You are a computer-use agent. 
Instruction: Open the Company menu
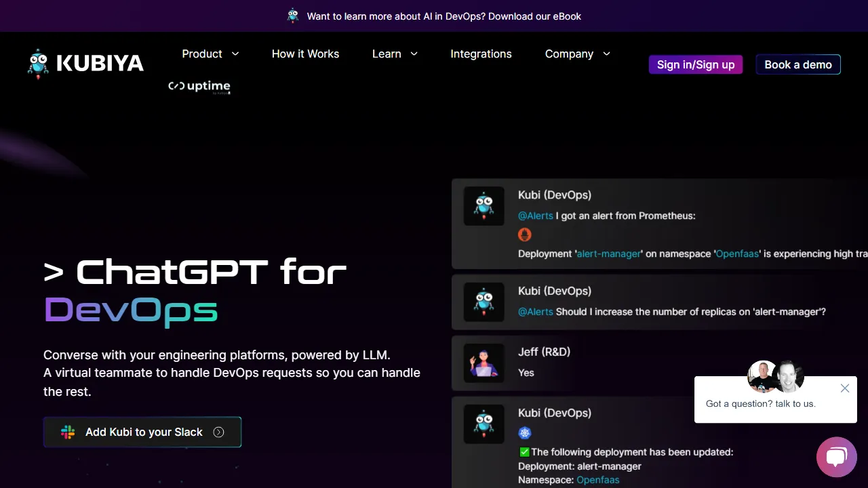569,54
